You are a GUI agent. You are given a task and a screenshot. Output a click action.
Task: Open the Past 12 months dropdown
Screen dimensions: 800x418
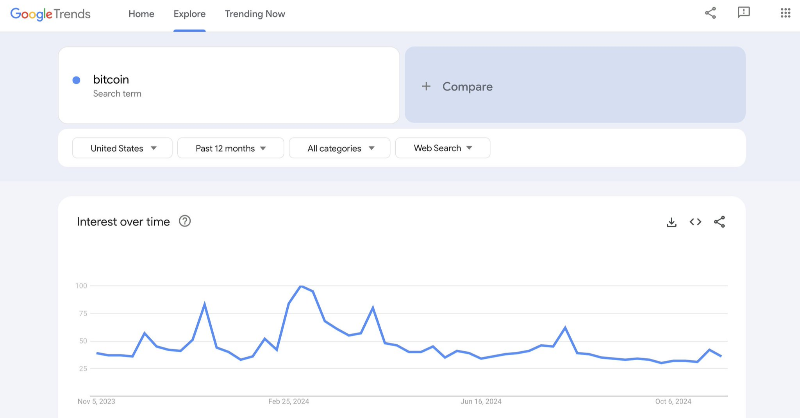231,148
